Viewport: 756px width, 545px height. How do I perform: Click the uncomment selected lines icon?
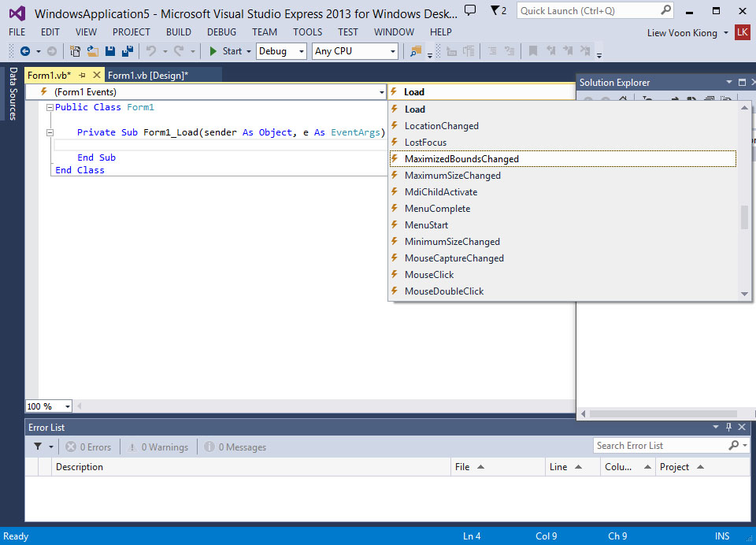(510, 50)
